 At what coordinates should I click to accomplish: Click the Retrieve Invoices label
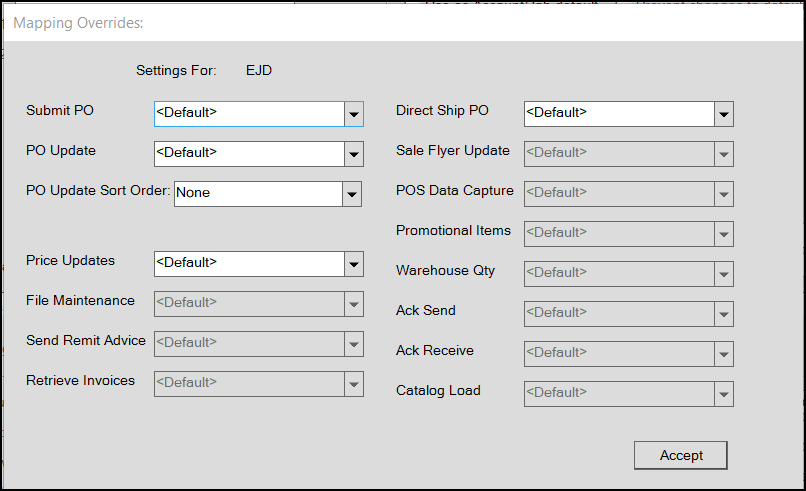(80, 381)
